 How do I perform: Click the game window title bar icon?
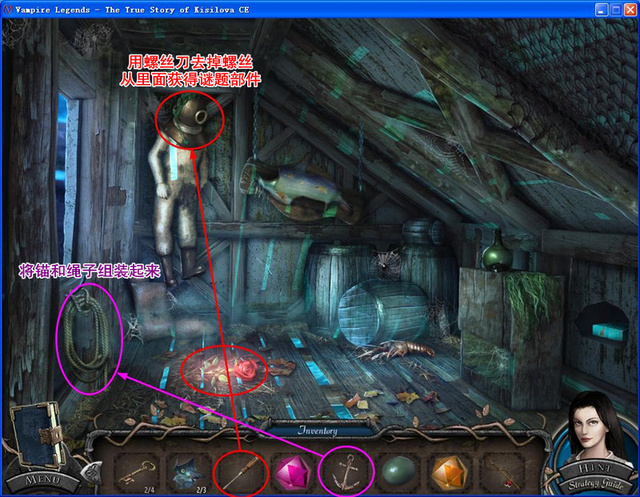tap(7, 9)
